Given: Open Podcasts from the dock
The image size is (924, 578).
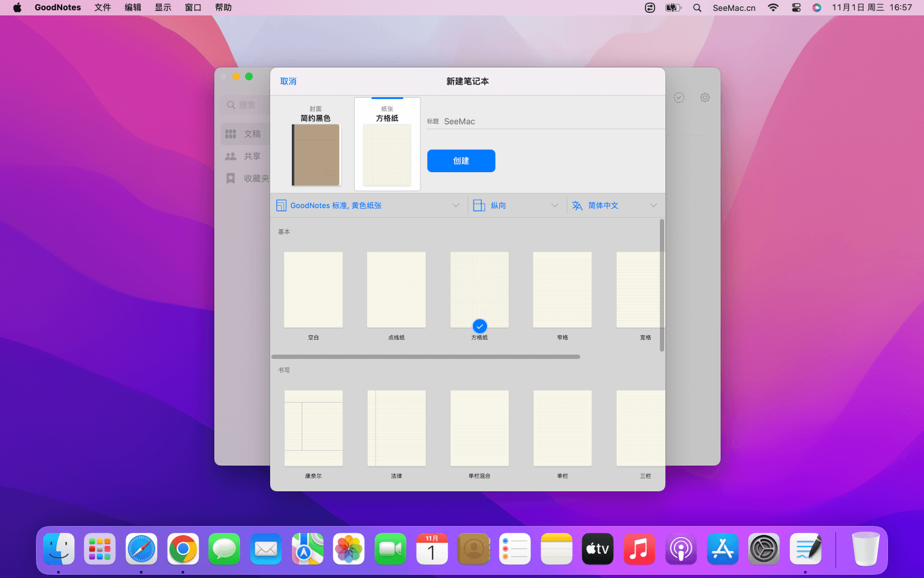Looking at the screenshot, I should (681, 549).
